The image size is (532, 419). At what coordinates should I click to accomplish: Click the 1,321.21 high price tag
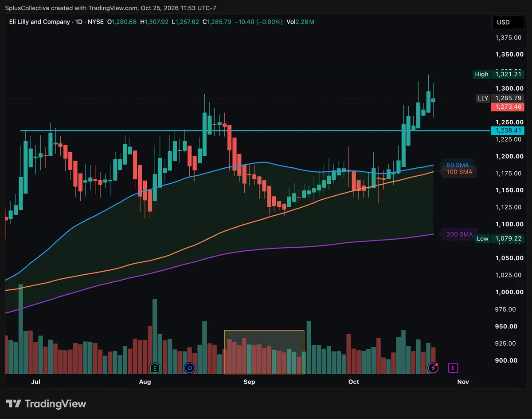click(508, 75)
